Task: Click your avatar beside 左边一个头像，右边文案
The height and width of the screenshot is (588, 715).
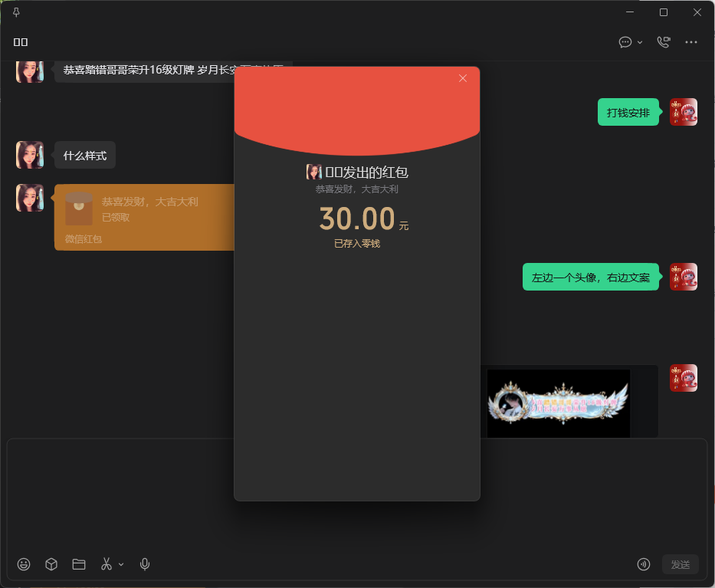Action: (683, 277)
